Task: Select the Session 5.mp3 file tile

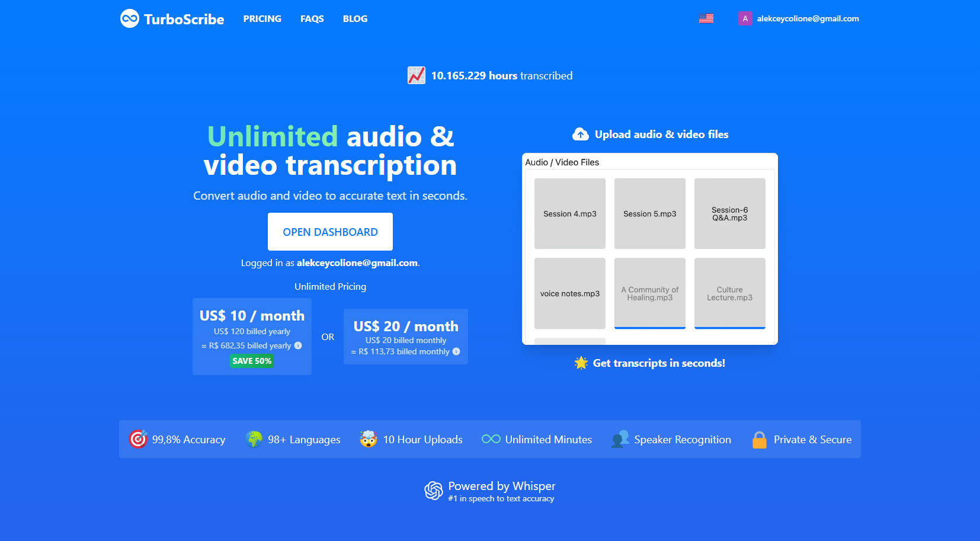Action: pos(650,213)
